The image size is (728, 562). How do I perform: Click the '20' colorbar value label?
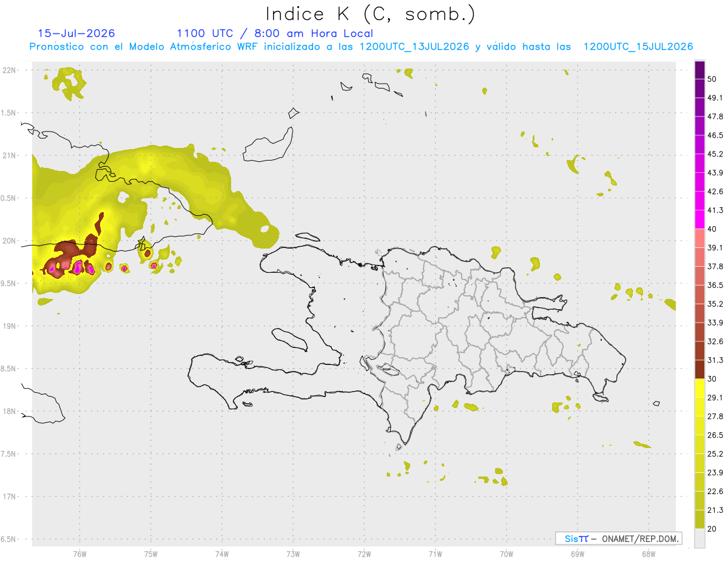(712, 529)
